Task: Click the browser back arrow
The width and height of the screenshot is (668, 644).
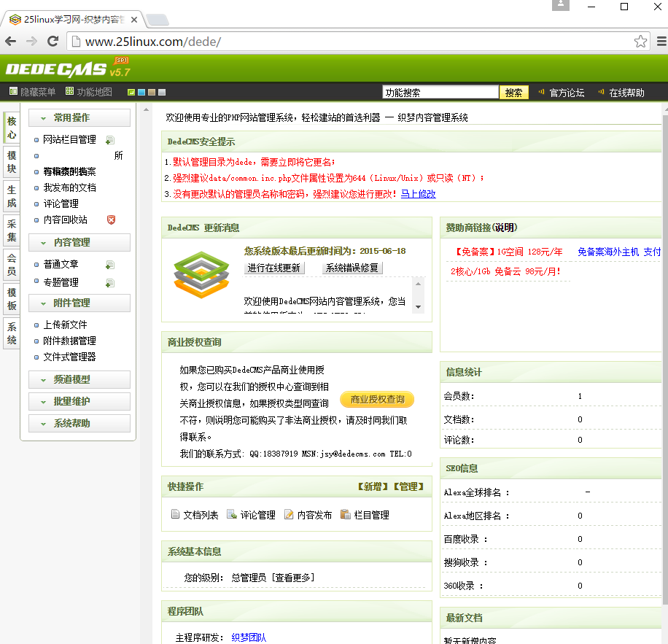Action: coord(11,42)
